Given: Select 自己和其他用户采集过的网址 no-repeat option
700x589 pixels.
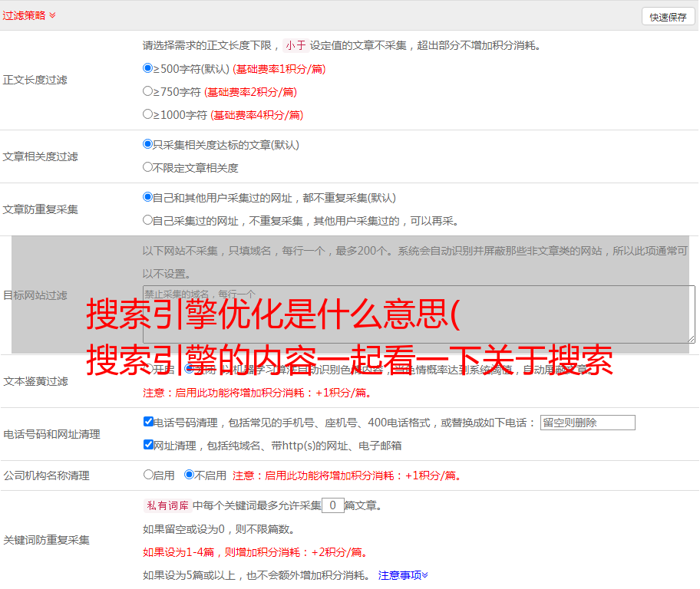Looking at the screenshot, I should point(148,197).
